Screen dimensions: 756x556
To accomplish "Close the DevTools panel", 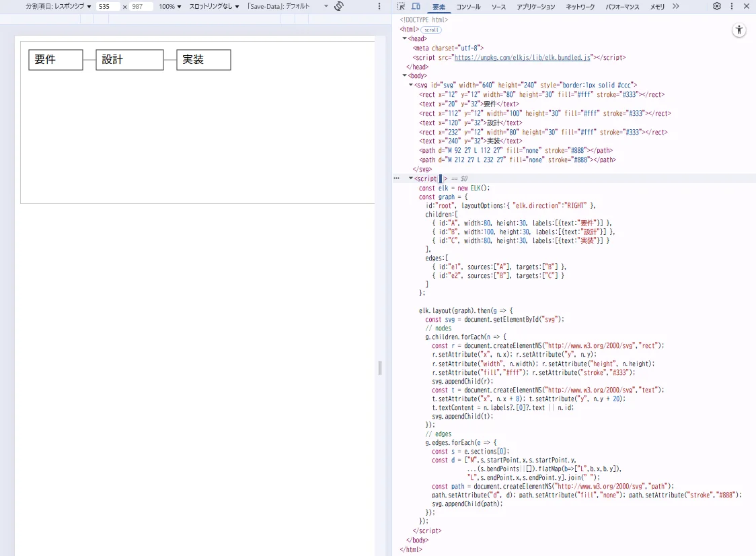I will click(x=746, y=6).
